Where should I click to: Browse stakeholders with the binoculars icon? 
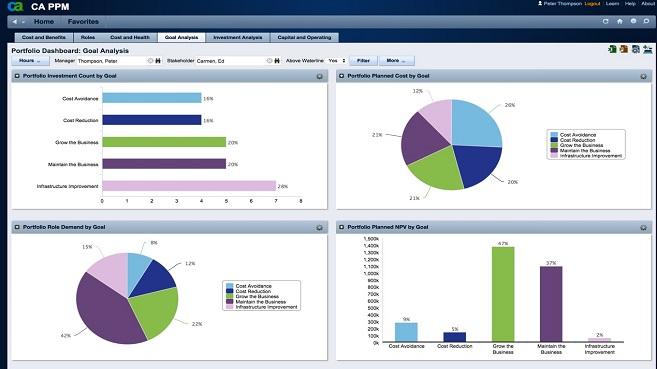pyautogui.click(x=277, y=61)
